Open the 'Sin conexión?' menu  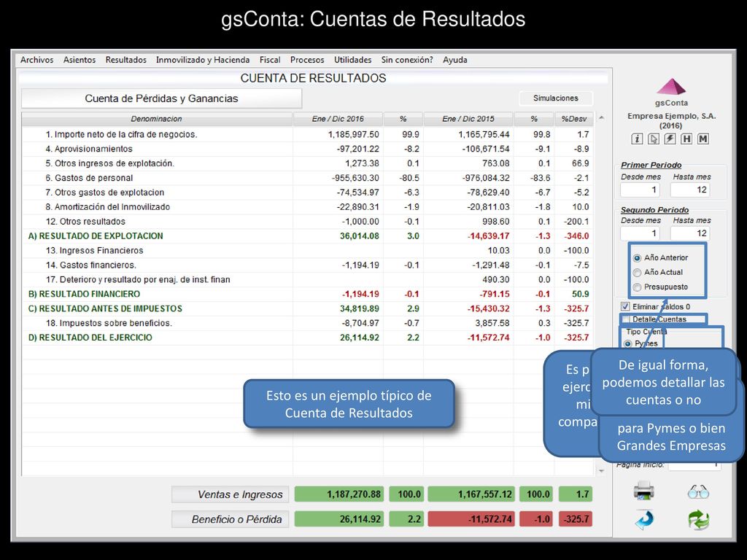(x=407, y=60)
